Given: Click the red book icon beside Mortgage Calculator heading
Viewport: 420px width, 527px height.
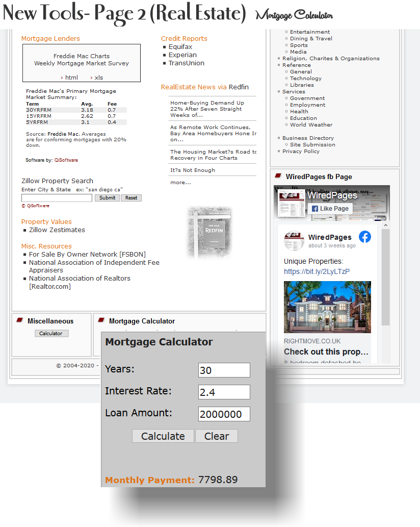Looking at the screenshot, I should coord(101,320).
